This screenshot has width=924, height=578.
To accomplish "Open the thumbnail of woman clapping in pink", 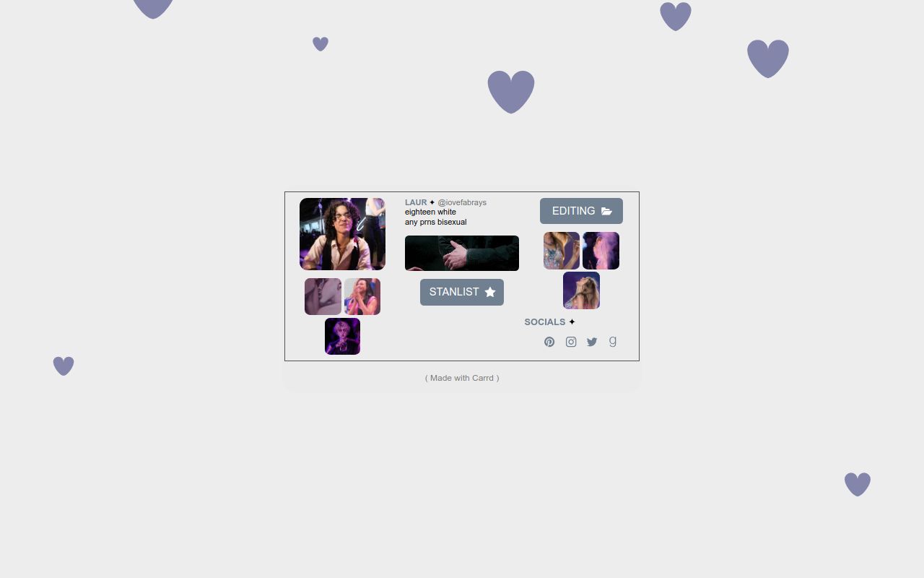I will click(x=362, y=296).
